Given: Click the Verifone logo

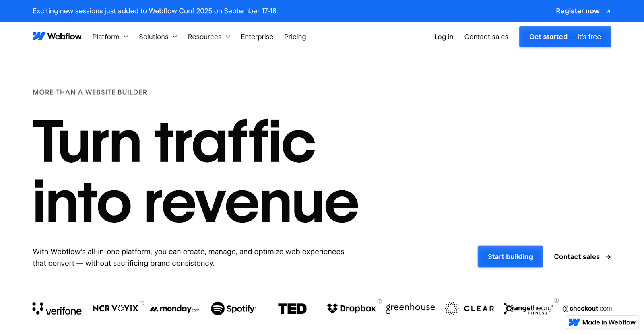Looking at the screenshot, I should pos(57,309).
